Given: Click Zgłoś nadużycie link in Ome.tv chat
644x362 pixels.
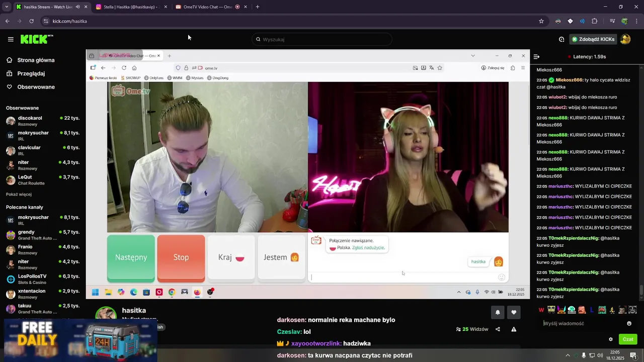Looking at the screenshot, I should pyautogui.click(x=368, y=248).
